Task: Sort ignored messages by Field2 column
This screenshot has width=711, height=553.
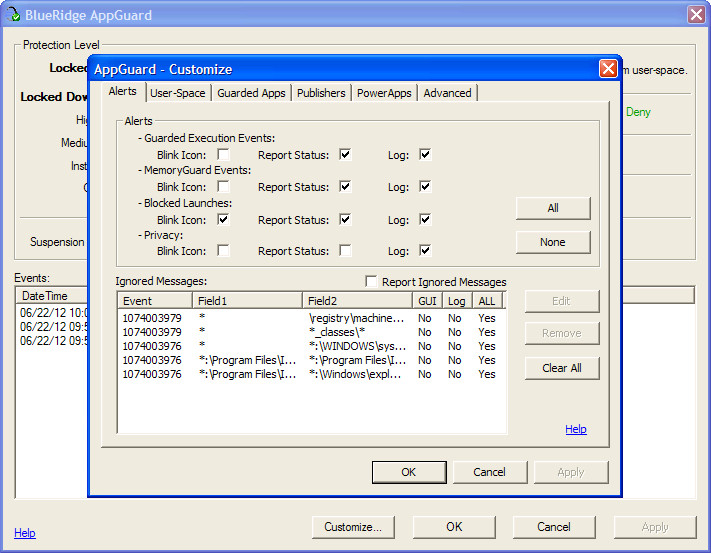Action: click(357, 301)
